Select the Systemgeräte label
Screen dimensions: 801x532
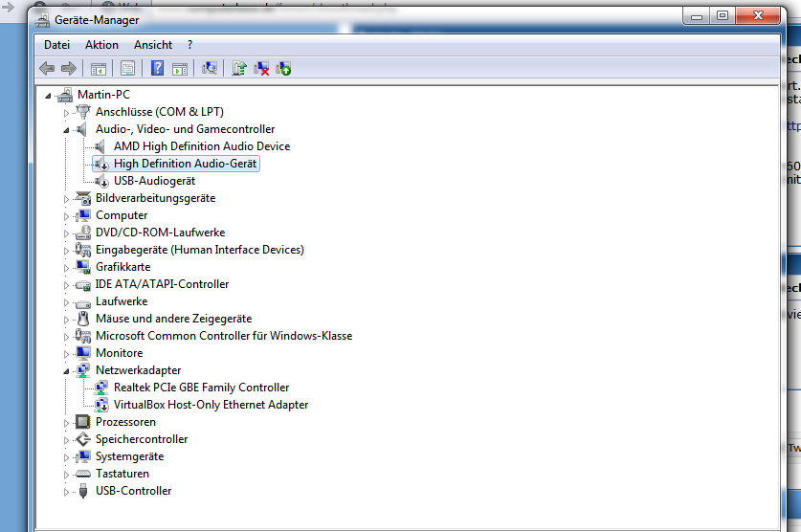coord(130,456)
